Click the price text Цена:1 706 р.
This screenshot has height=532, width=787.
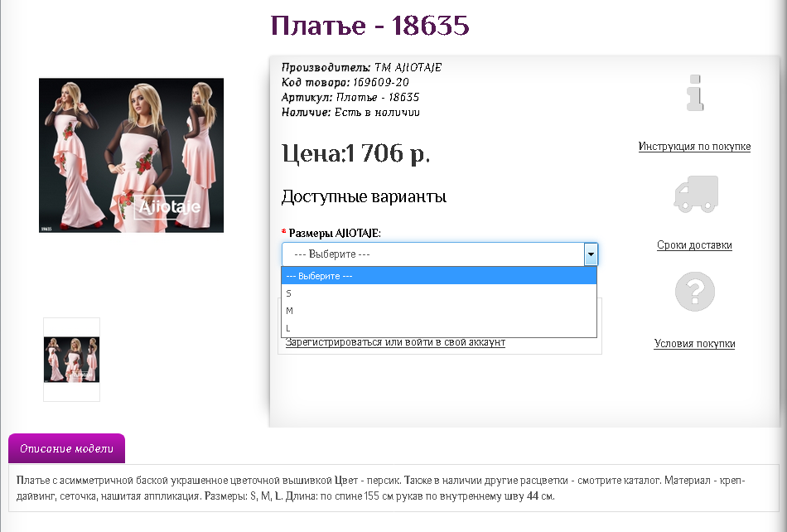[x=356, y=153]
